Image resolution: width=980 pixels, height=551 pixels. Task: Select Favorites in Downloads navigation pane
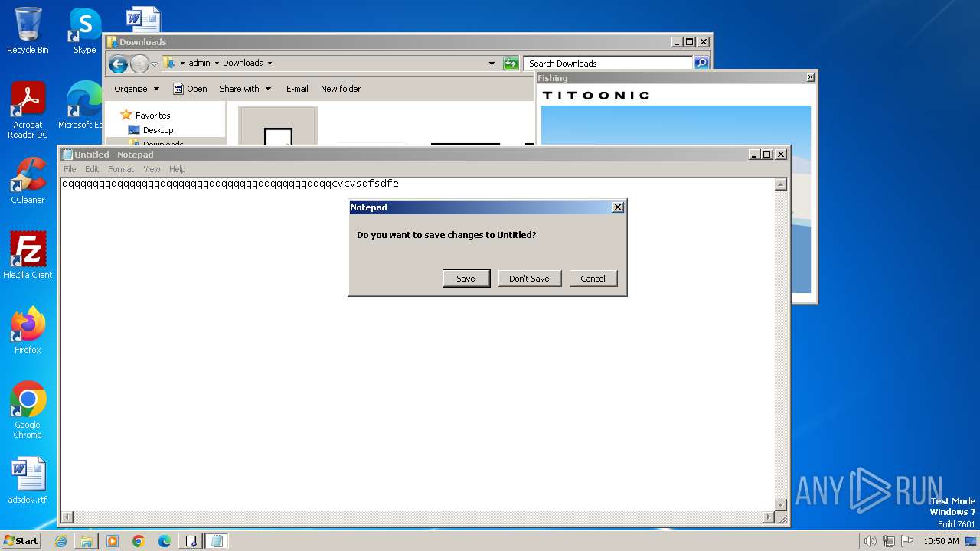point(145,116)
